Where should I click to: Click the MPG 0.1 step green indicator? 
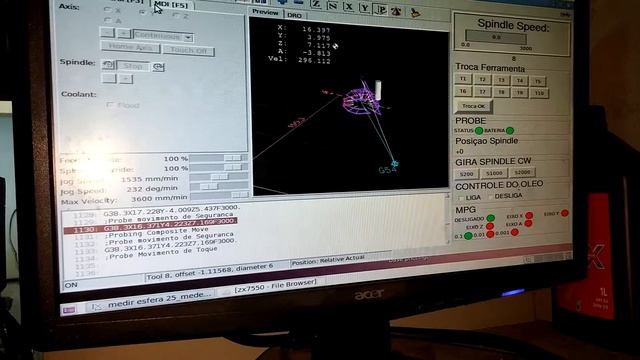pos(468,236)
